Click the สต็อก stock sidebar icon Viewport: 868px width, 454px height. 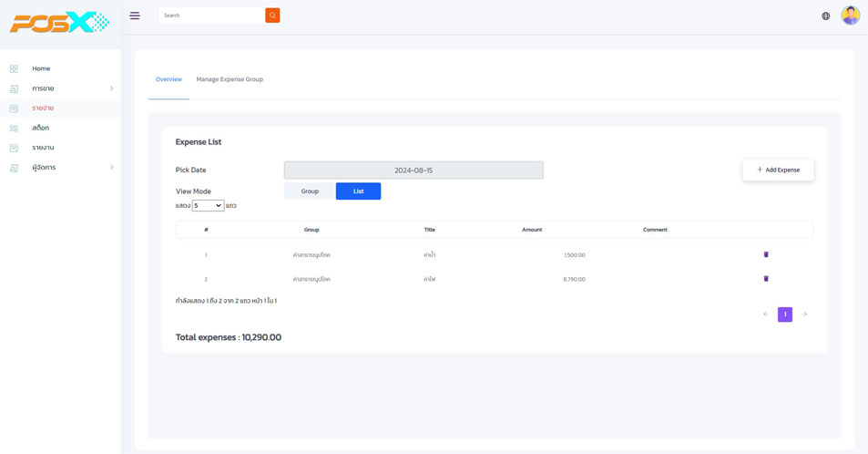(14, 129)
